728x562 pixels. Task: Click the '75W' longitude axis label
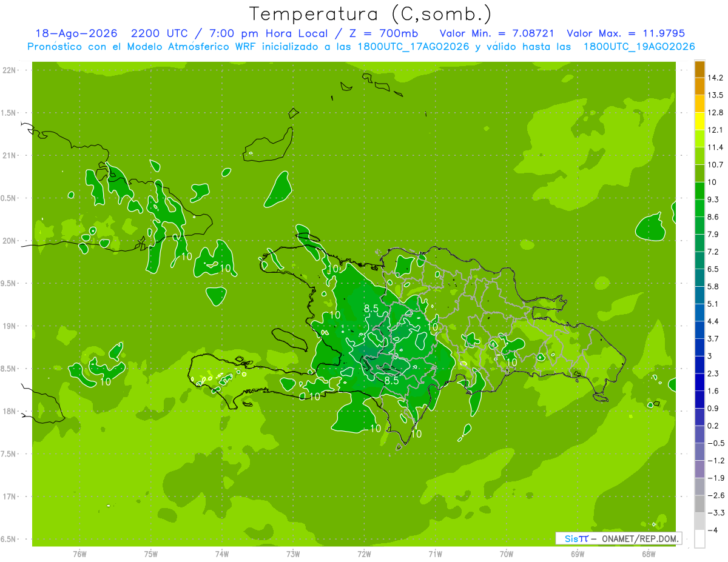[x=151, y=554]
